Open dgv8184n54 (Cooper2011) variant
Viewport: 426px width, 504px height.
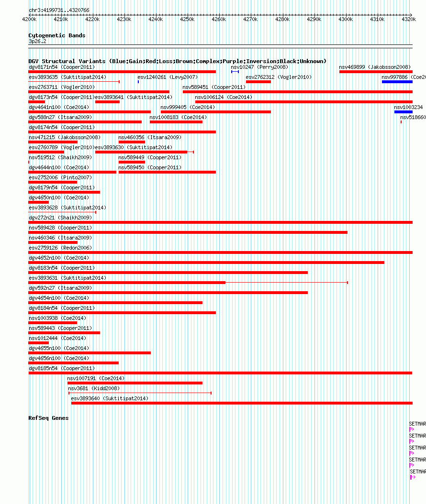62,308
